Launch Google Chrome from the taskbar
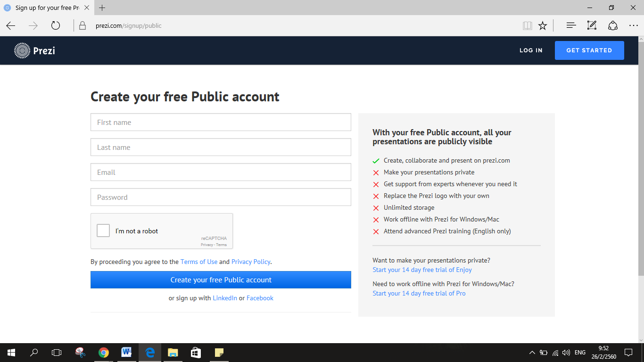This screenshot has width=644, height=362. tap(104, 352)
